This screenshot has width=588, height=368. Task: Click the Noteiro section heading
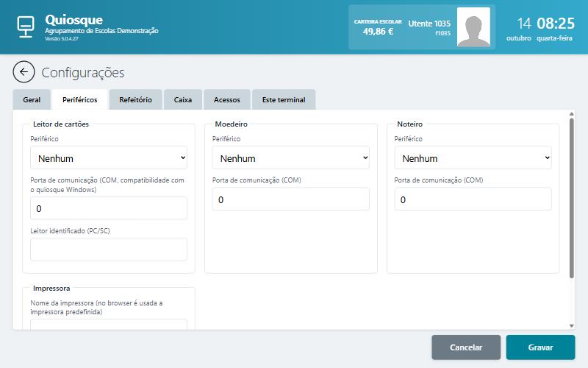pyautogui.click(x=410, y=124)
